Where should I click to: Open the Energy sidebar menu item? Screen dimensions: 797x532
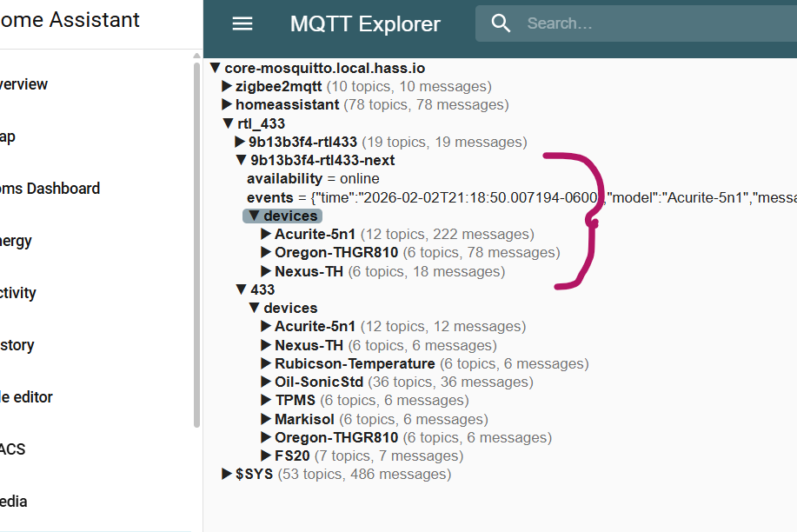[x=17, y=241]
